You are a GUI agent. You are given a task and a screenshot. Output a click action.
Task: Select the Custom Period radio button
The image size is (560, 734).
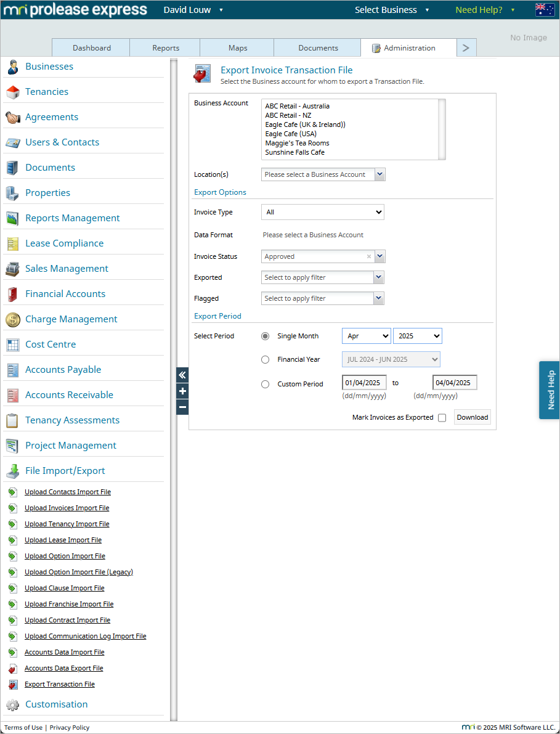(266, 384)
